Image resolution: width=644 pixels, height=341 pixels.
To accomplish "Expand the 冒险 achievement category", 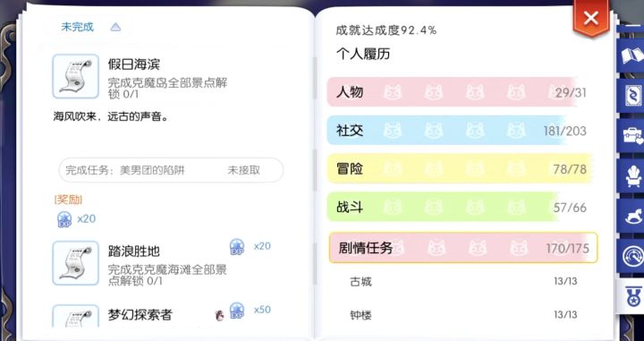I will coord(460,169).
